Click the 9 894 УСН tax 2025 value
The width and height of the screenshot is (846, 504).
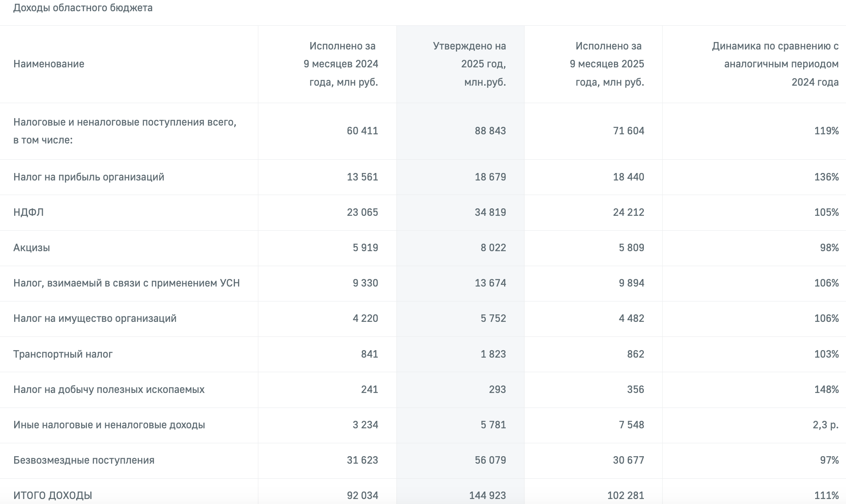point(631,283)
